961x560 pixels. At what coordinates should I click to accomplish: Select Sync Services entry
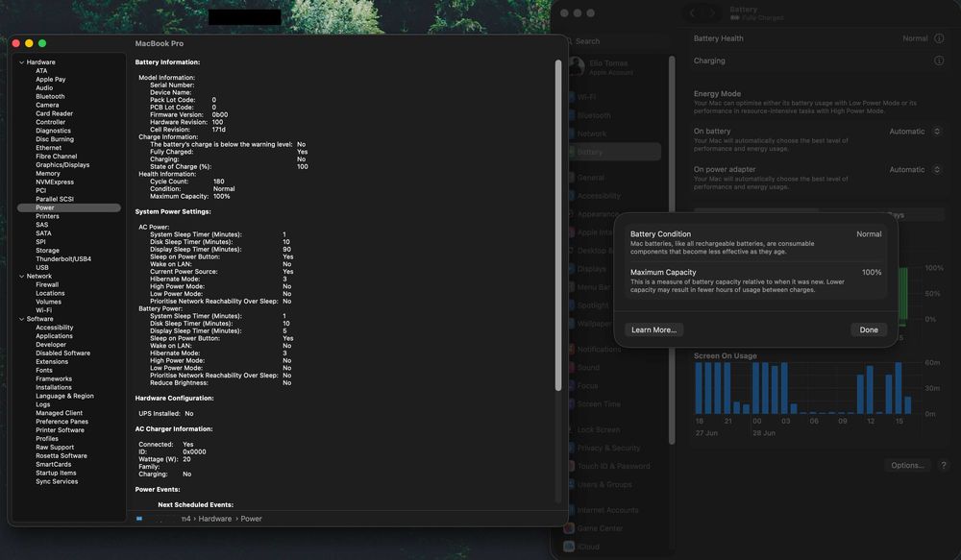point(57,481)
